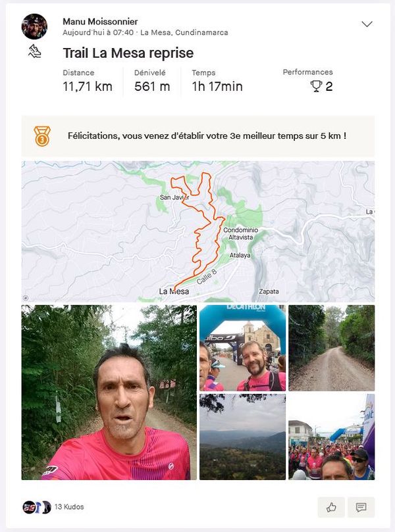Viewport: 395px width, 532px height.
Task: Click the bronze 3rd place medal icon
Action: coord(42,136)
